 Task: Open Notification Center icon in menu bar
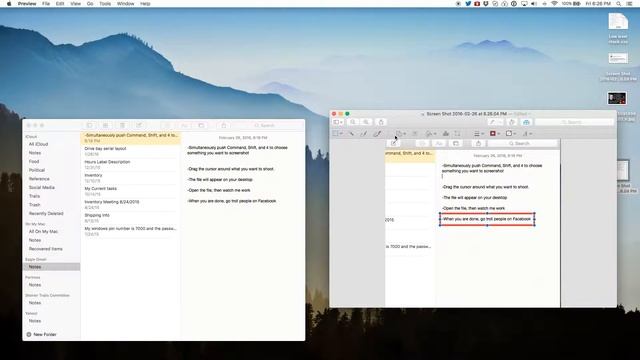(629, 4)
